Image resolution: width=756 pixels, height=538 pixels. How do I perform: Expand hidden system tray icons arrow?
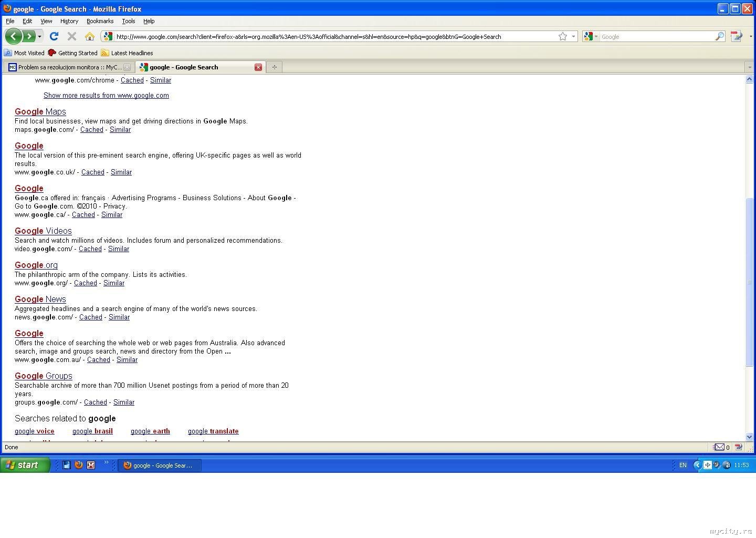point(697,465)
